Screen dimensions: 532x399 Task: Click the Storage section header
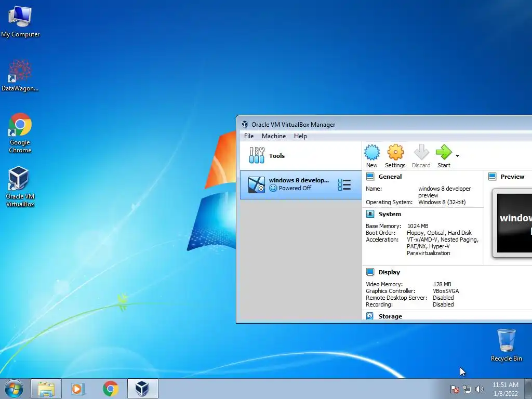(x=390, y=316)
